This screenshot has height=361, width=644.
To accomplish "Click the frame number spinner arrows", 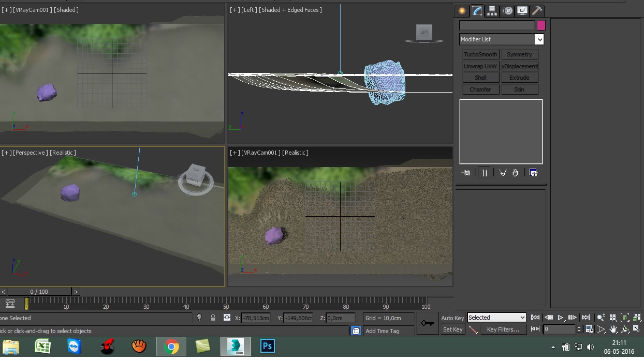I will point(579,329).
